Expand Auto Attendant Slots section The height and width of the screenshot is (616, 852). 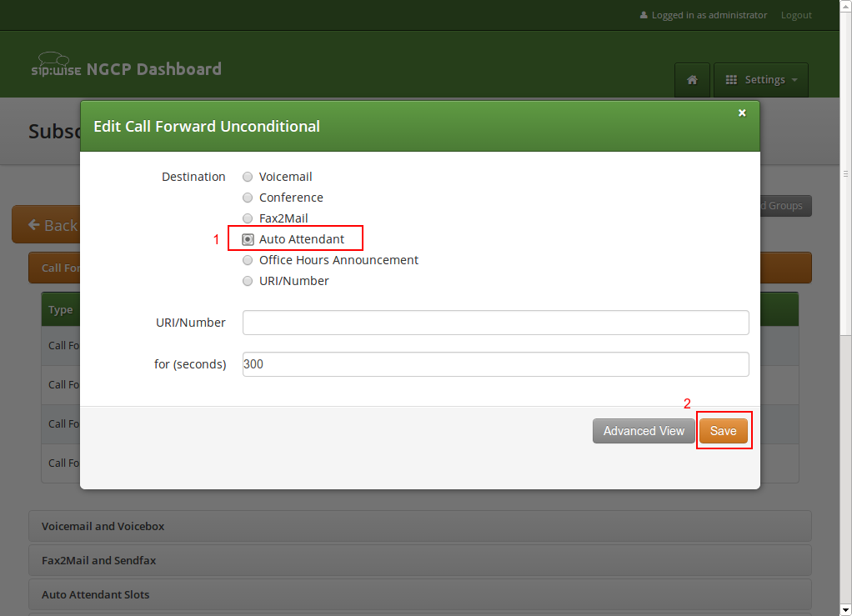pyautogui.click(x=420, y=595)
